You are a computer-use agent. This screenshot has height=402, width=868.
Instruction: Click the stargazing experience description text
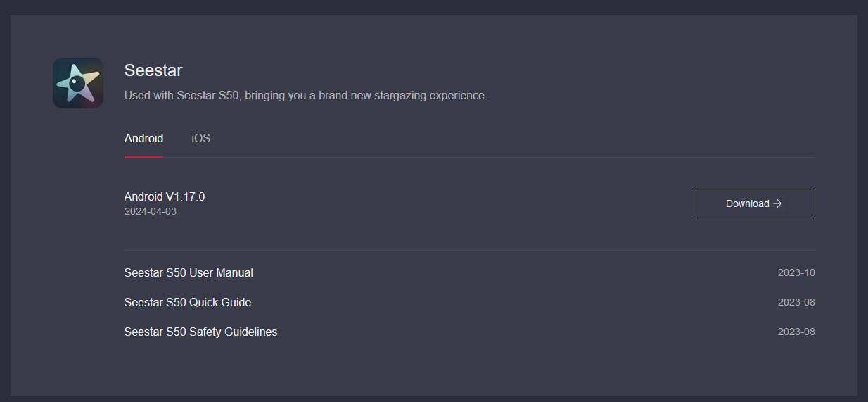pyautogui.click(x=305, y=95)
